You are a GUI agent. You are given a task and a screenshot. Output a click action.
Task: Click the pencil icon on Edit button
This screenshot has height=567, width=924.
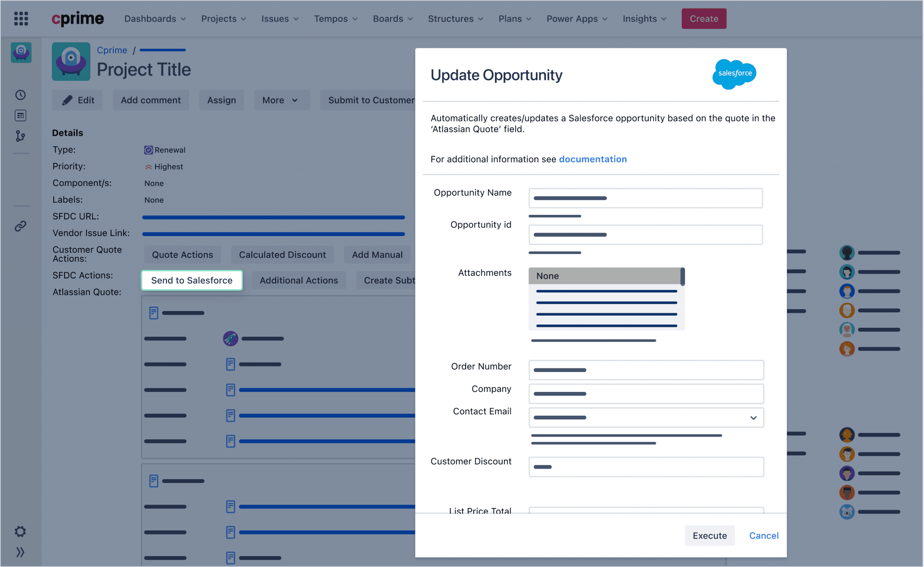coord(67,100)
